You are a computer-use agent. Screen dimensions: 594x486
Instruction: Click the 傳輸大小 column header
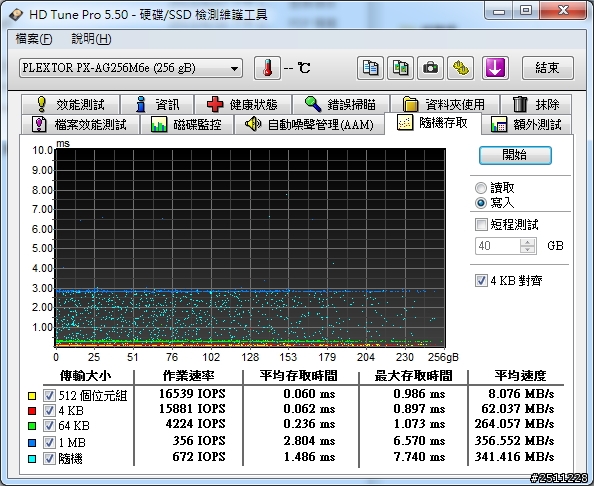[x=86, y=376]
